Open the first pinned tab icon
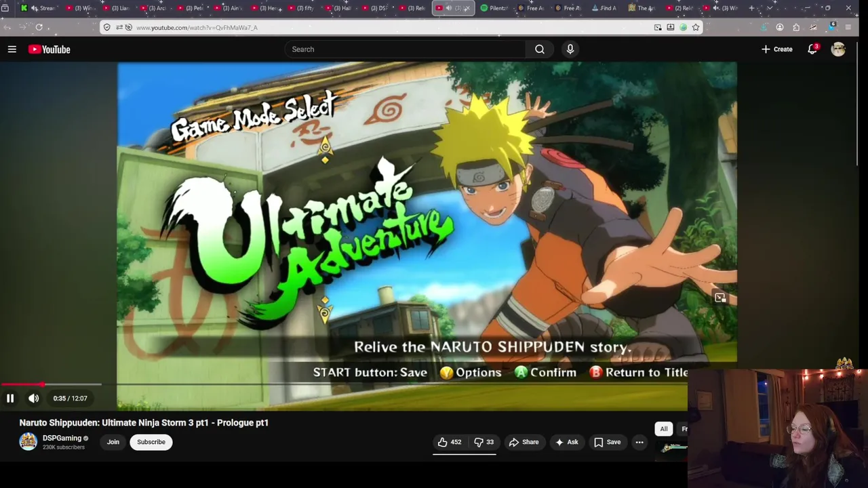The height and width of the screenshot is (488, 868). pos(5,8)
